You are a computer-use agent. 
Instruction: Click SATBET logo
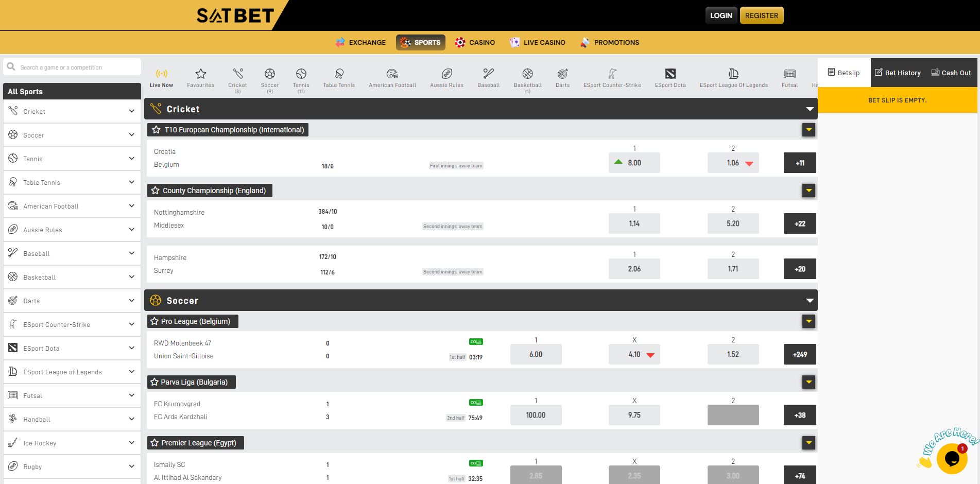coord(235,15)
